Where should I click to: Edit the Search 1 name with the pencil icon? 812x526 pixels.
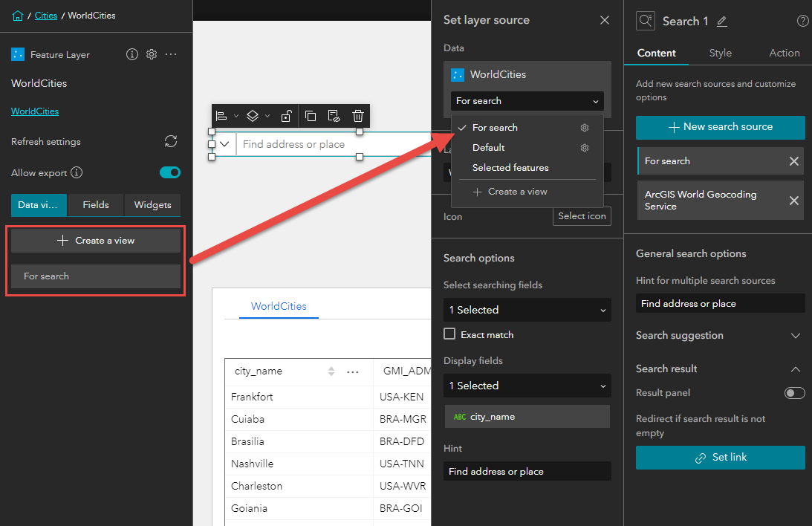pyautogui.click(x=722, y=22)
